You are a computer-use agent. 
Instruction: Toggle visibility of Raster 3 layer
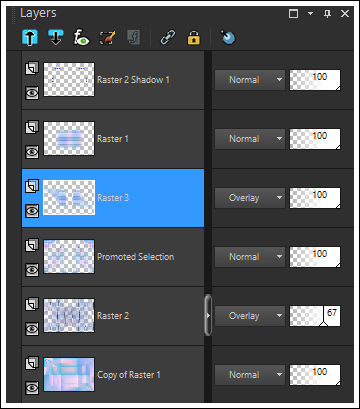[32, 211]
